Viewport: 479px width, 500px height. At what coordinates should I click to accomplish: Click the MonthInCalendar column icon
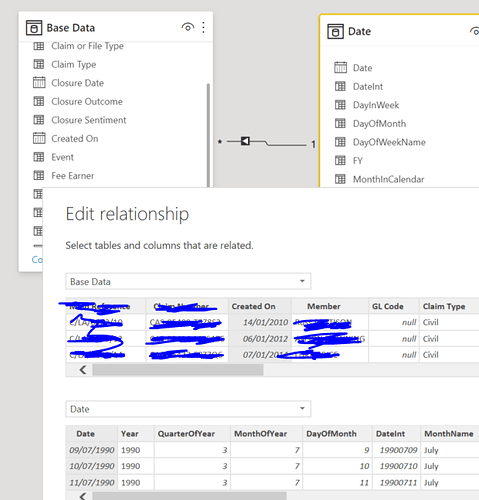coord(340,179)
